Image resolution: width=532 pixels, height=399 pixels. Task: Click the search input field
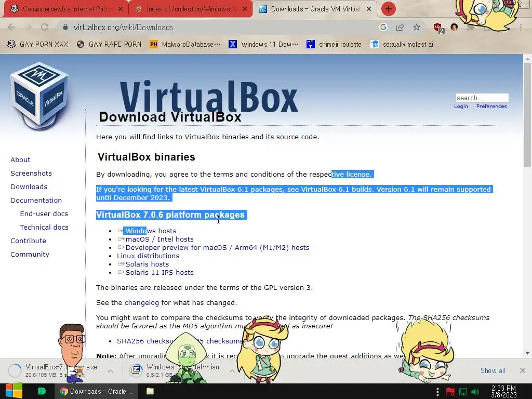point(482,98)
